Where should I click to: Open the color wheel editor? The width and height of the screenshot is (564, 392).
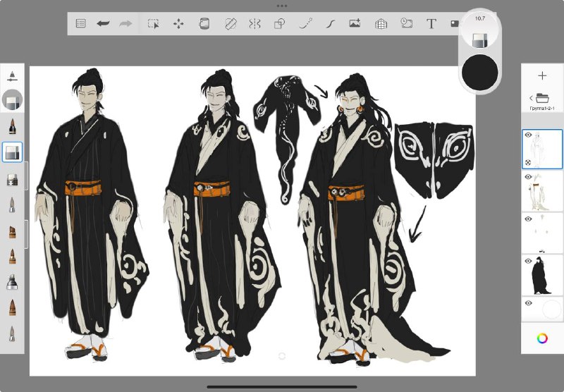(x=542, y=338)
